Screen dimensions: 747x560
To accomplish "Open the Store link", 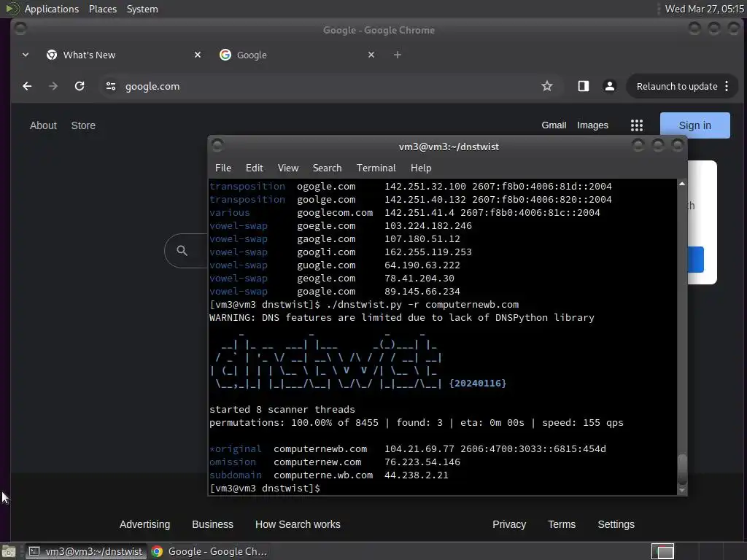I will (83, 125).
